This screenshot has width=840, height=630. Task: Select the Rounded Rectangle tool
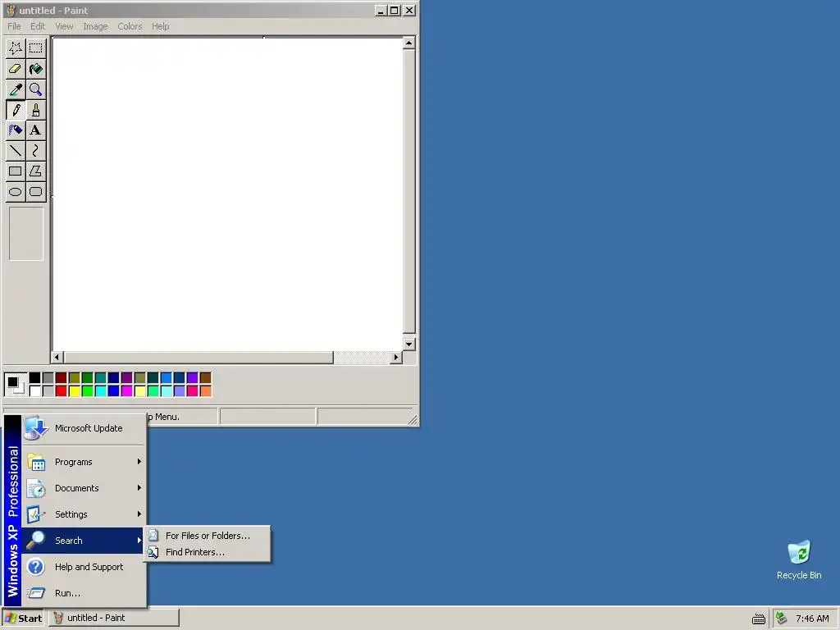36,191
